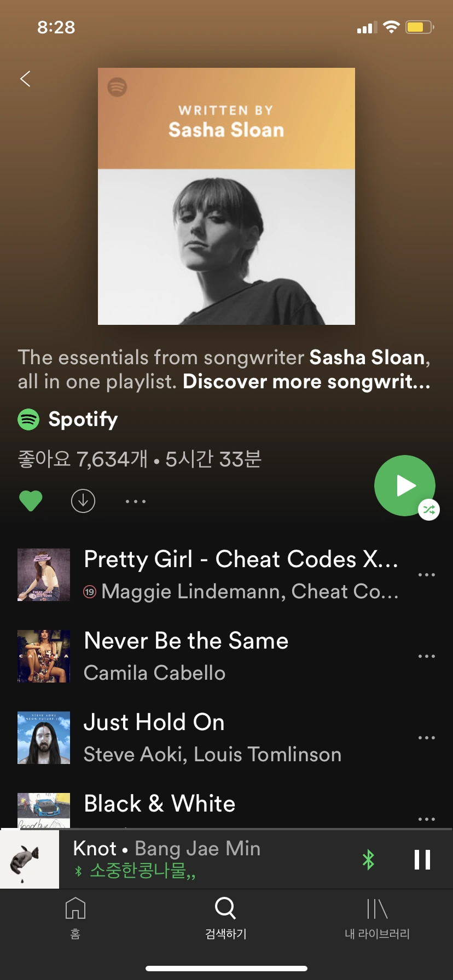Open more options for Just Hold On
Screen dimensions: 453x980
pos(427,738)
